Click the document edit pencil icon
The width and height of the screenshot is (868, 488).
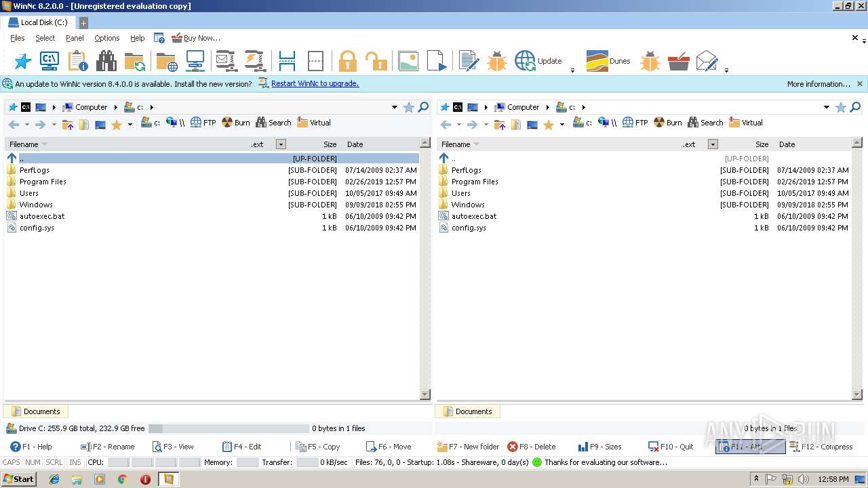click(469, 61)
